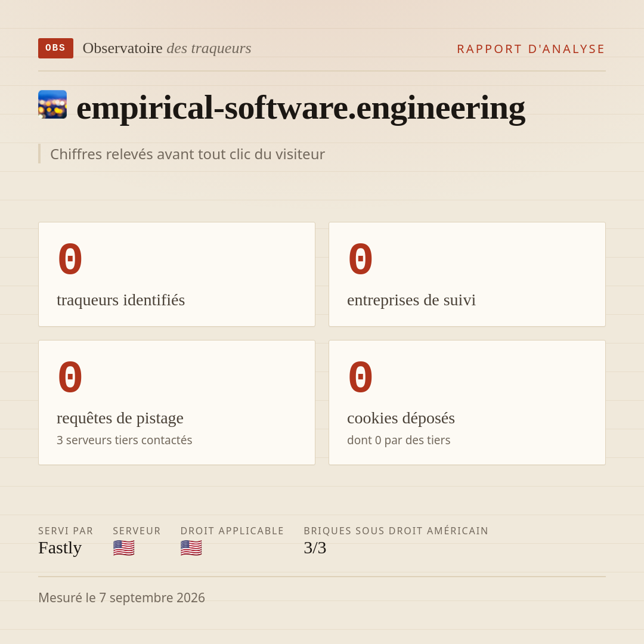Open the entreprises de suivi card

(x=467, y=274)
